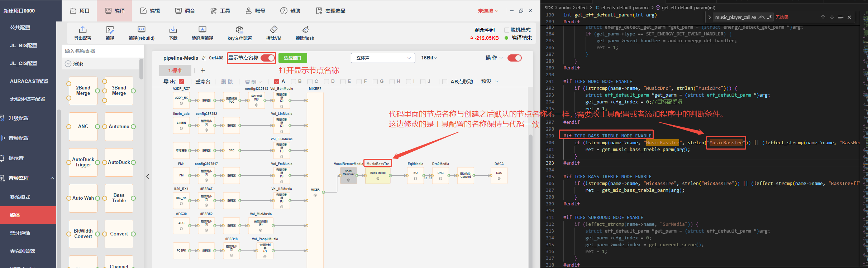Viewport: 868px width, 268px height.
Task: Toggle regex search in the code find bar
Action: pyautogui.click(x=769, y=17)
